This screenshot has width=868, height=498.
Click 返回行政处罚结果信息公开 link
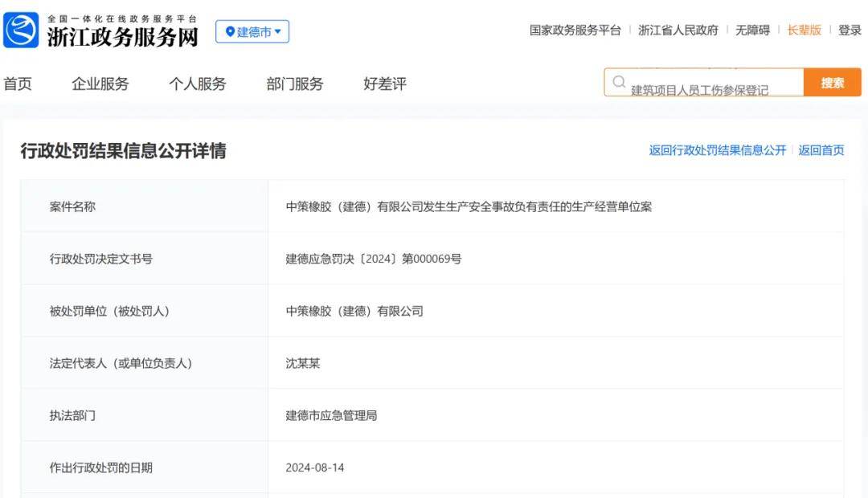point(717,150)
